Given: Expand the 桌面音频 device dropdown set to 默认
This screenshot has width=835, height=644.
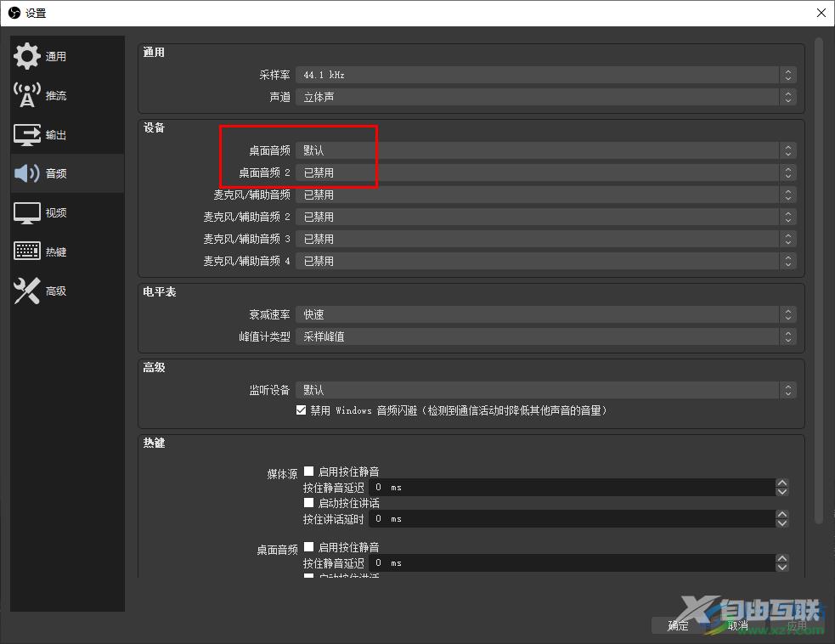Looking at the screenshot, I should click(x=546, y=150).
